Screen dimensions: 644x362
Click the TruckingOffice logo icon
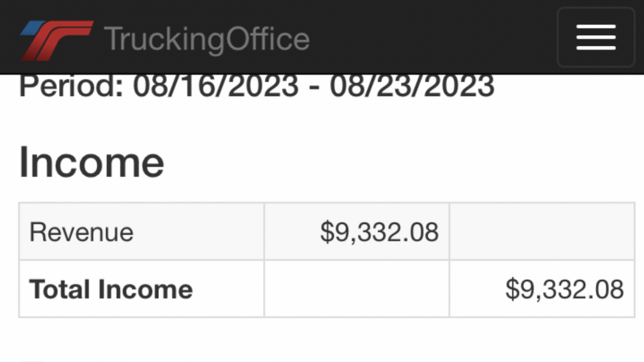56,39
